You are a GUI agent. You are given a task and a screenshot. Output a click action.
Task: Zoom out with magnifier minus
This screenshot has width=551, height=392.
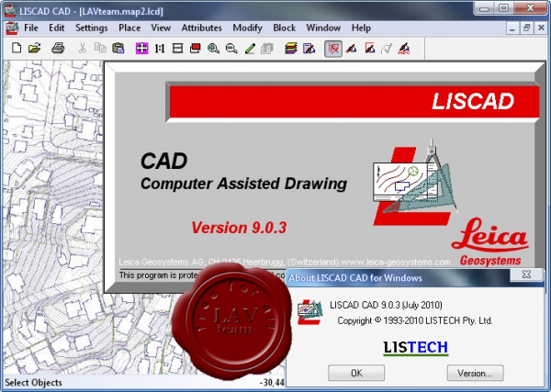231,48
